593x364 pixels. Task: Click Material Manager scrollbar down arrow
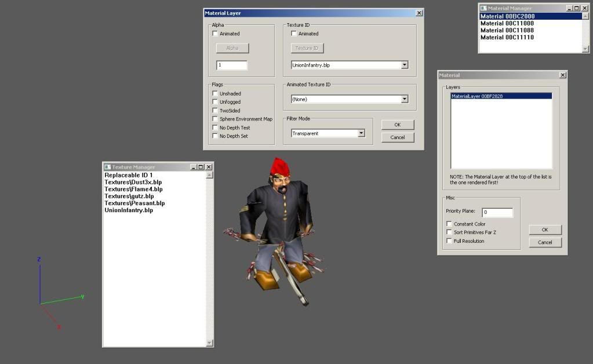tap(585, 49)
